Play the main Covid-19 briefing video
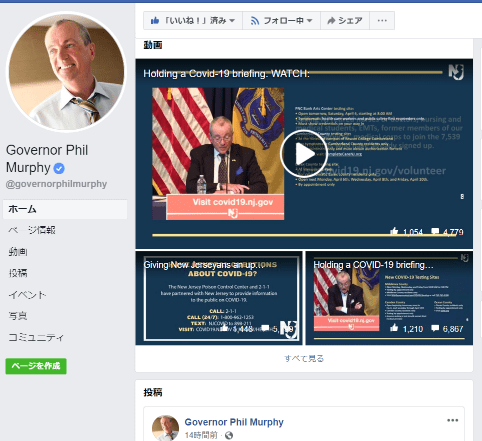Screen dimensions: 482x441 pos(304,154)
